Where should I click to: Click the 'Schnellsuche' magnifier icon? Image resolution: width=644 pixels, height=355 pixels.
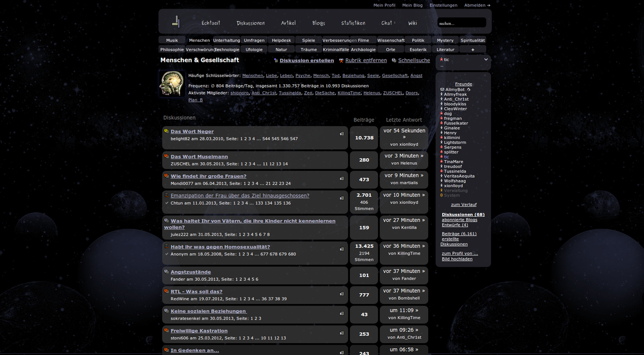(394, 61)
